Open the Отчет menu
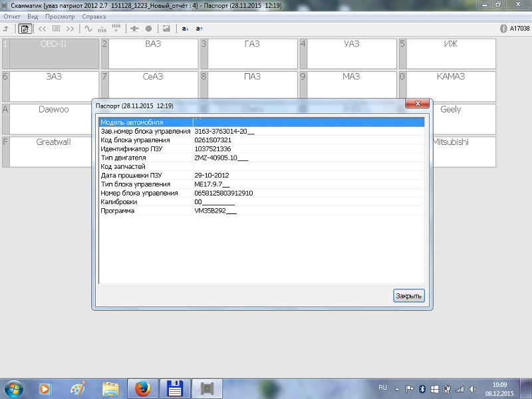Image resolution: width=532 pixels, height=399 pixels. click(x=12, y=16)
